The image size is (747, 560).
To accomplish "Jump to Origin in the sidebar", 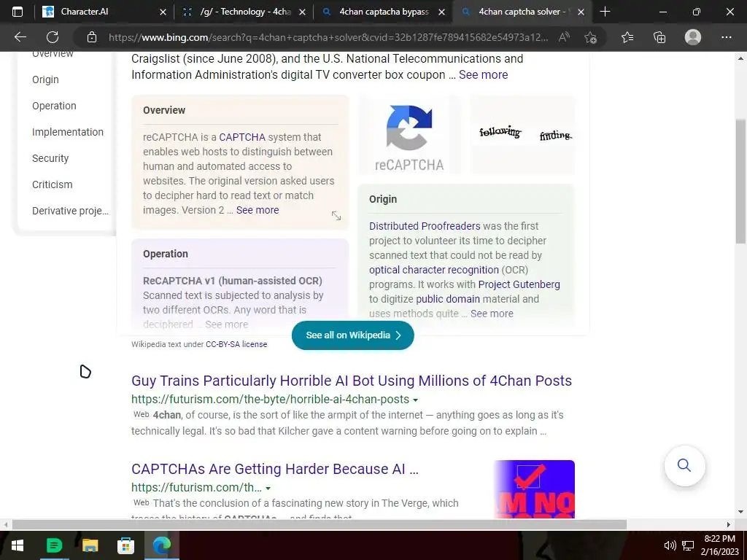I will tap(45, 79).
